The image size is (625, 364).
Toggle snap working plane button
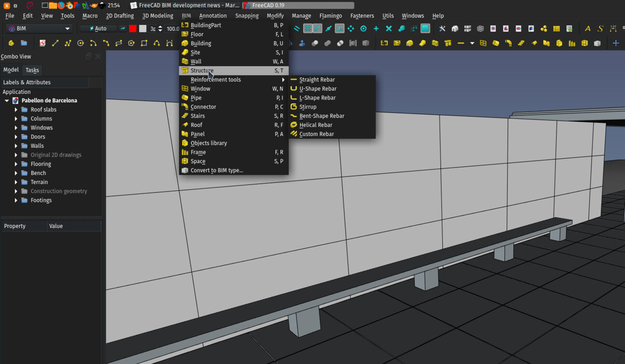click(425, 29)
